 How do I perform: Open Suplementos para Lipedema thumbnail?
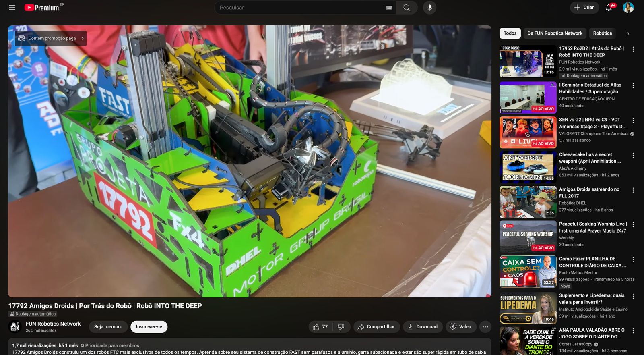528,308
